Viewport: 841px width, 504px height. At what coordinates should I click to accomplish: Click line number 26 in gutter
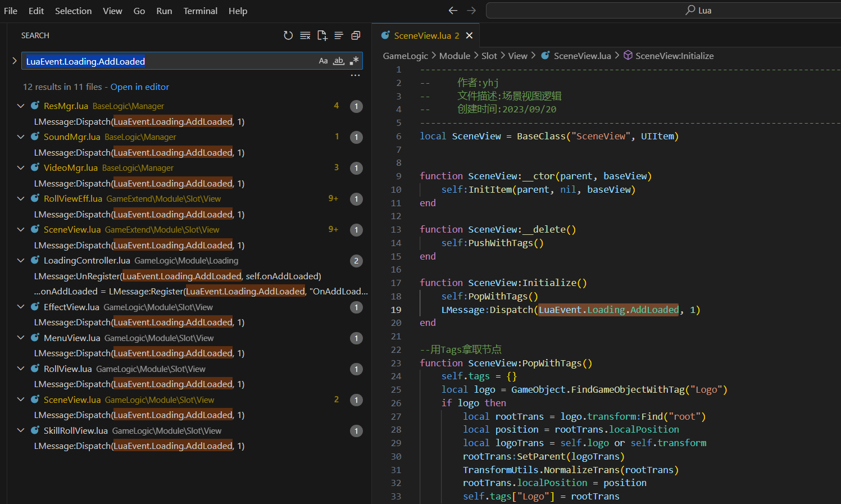[396, 403]
